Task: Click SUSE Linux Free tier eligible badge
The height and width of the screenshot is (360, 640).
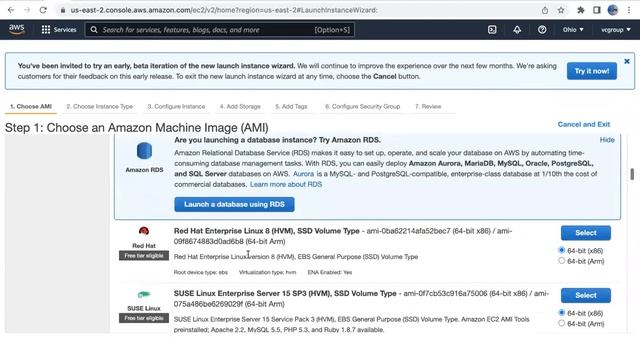Action: (x=144, y=318)
